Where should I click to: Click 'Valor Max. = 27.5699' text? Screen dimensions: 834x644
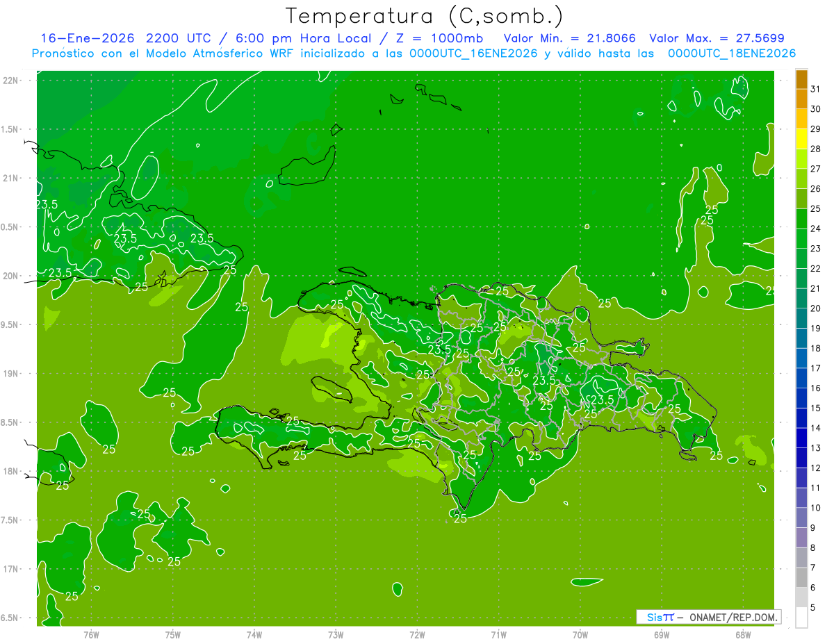717,38
